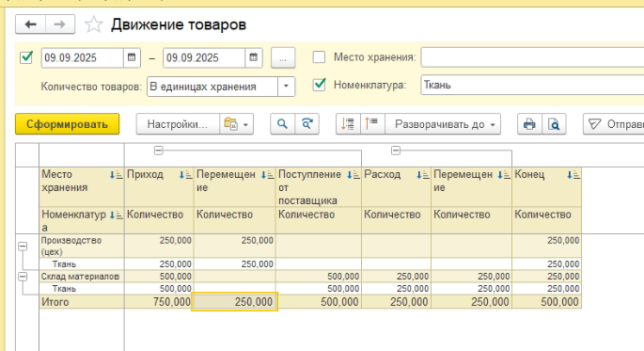The image size is (644, 351).
Task: Click sort icon in Номенклатура header
Action: [116, 215]
